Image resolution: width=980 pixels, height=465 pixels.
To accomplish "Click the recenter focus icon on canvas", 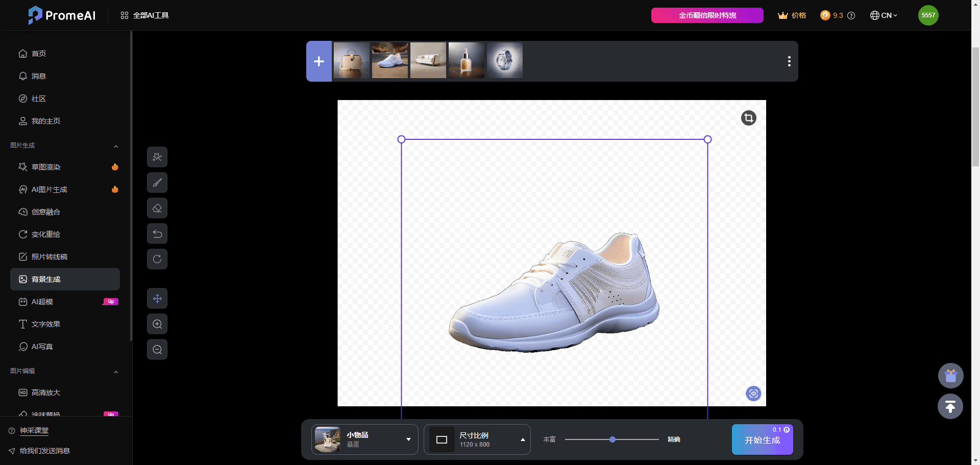I will point(753,394).
